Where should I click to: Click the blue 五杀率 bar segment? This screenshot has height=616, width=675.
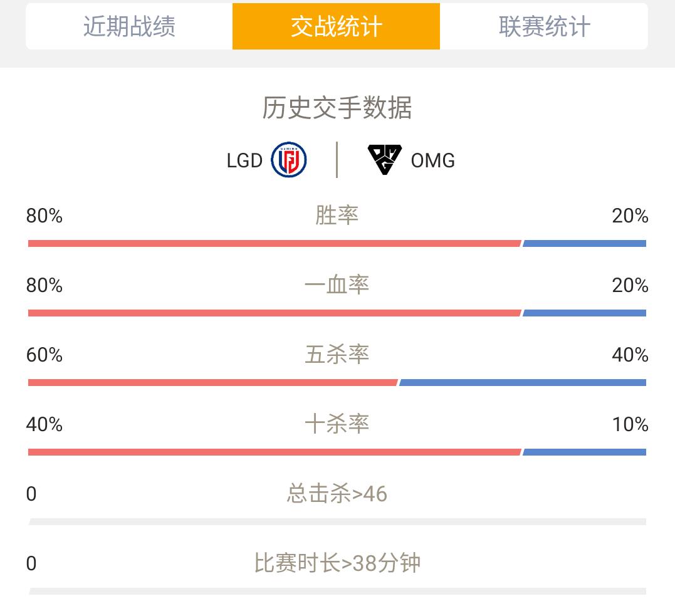tap(523, 383)
